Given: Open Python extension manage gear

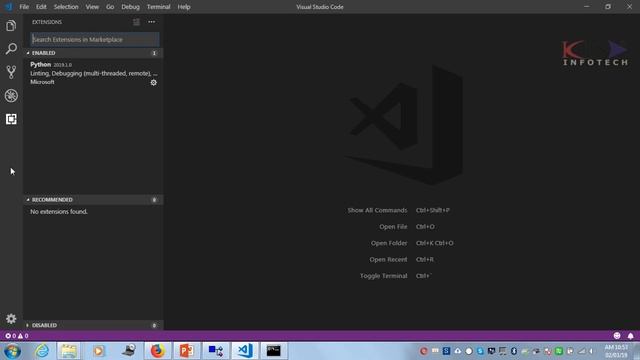Looking at the screenshot, I should tap(153, 82).
